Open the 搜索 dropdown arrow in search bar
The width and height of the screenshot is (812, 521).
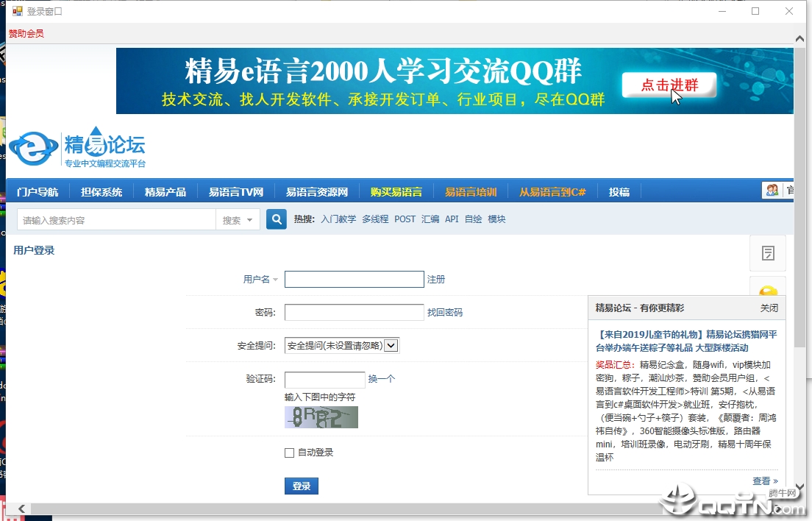[x=248, y=219]
